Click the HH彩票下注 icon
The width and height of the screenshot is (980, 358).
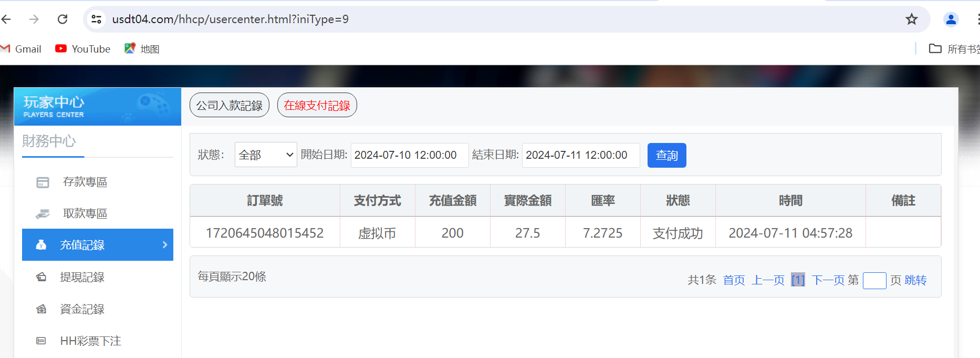coord(41,341)
